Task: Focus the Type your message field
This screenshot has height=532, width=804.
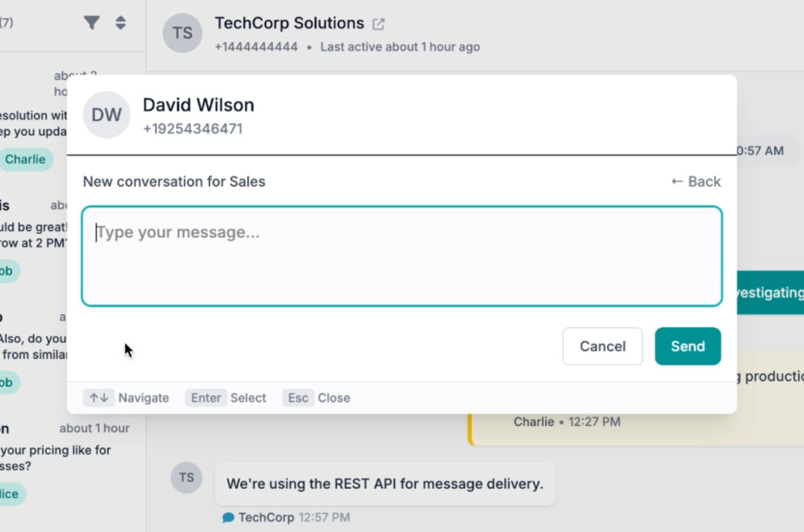Action: tap(401, 256)
